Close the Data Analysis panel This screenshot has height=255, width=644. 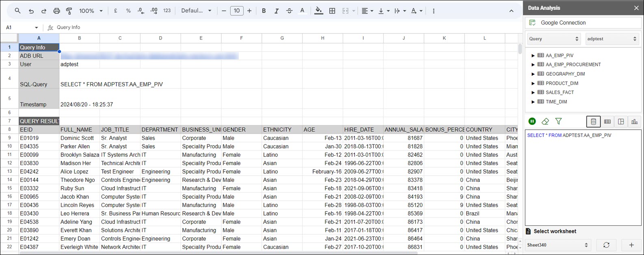tap(636, 8)
